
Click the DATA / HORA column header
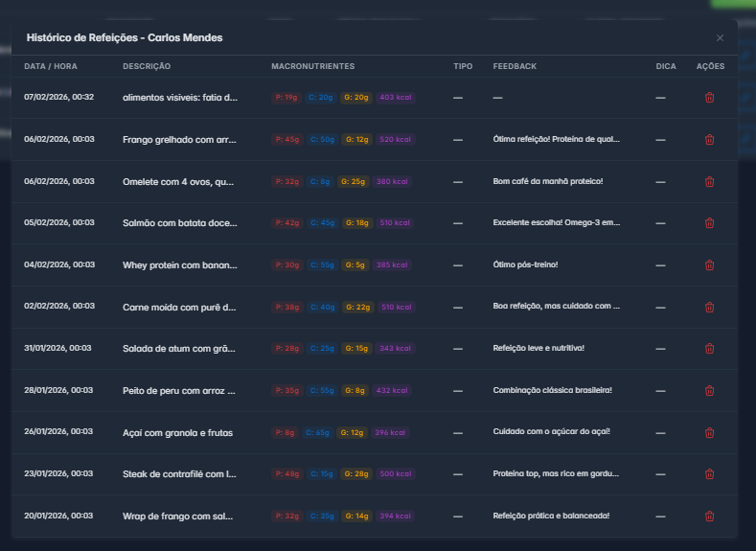pos(51,66)
